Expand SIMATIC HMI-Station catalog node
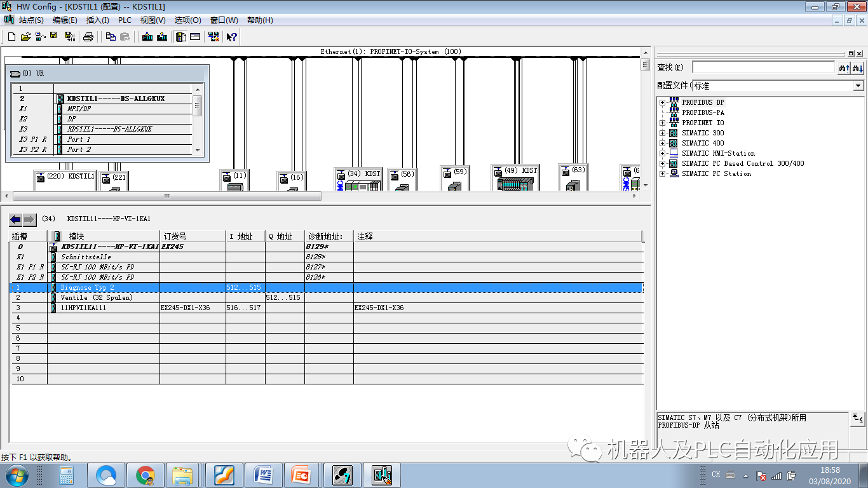The height and width of the screenshot is (488, 868). (663, 153)
